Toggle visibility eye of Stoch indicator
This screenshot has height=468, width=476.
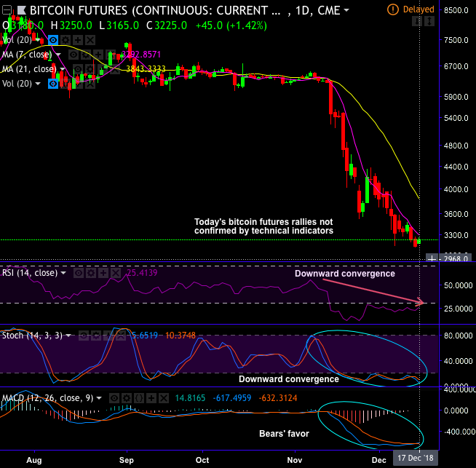pyautogui.click(x=84, y=336)
